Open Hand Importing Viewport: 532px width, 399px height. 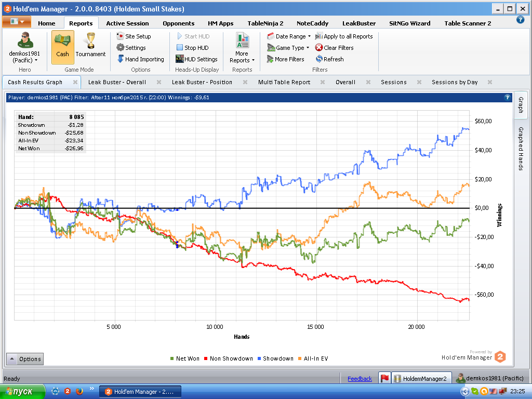pyautogui.click(x=140, y=59)
